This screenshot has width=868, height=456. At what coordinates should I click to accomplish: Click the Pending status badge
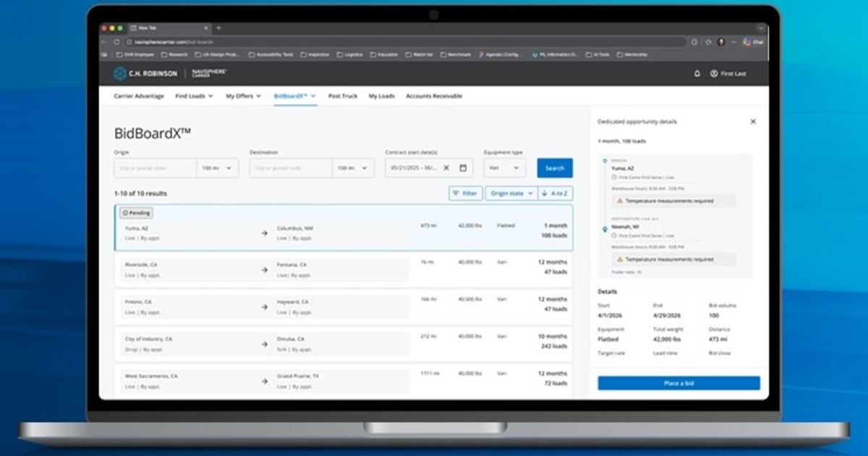(x=136, y=213)
